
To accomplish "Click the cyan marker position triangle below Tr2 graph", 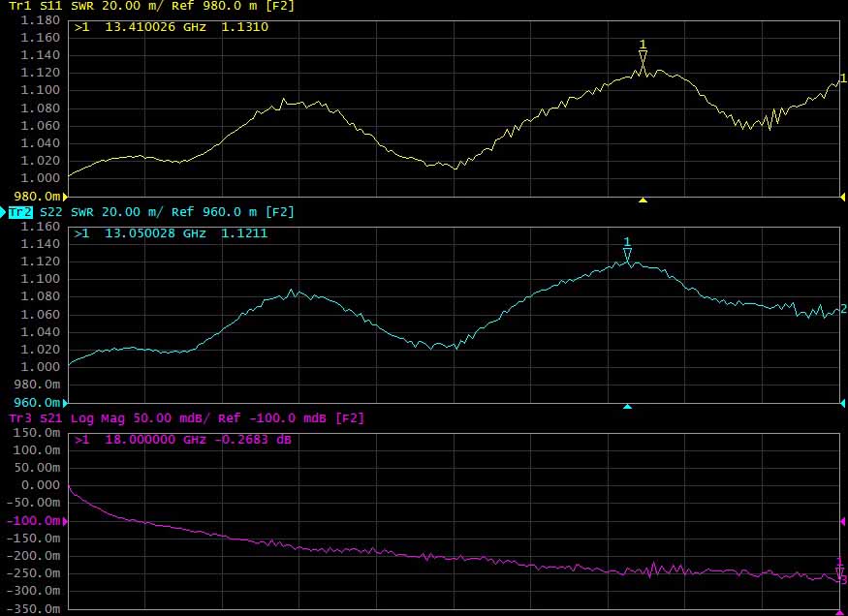I will point(627,407).
